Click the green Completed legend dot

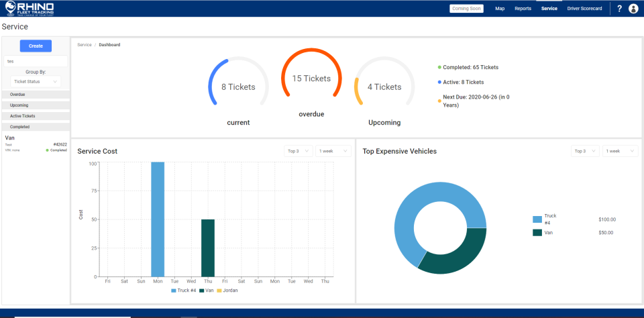[439, 67]
